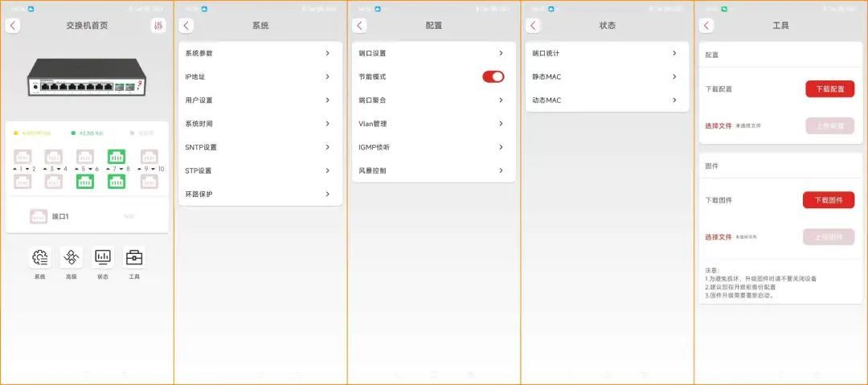Image resolution: width=868 pixels, height=385 pixels.
Task: Select green port 8 icon
Action: pyautogui.click(x=117, y=181)
